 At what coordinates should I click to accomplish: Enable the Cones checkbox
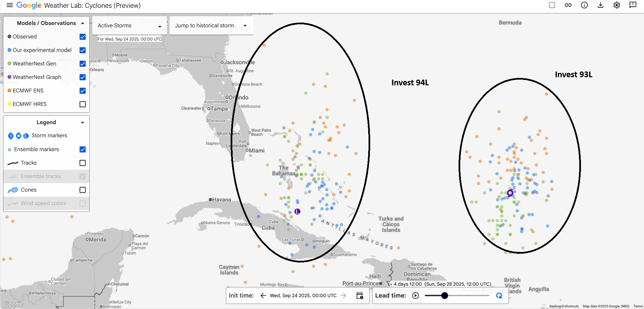(x=83, y=190)
